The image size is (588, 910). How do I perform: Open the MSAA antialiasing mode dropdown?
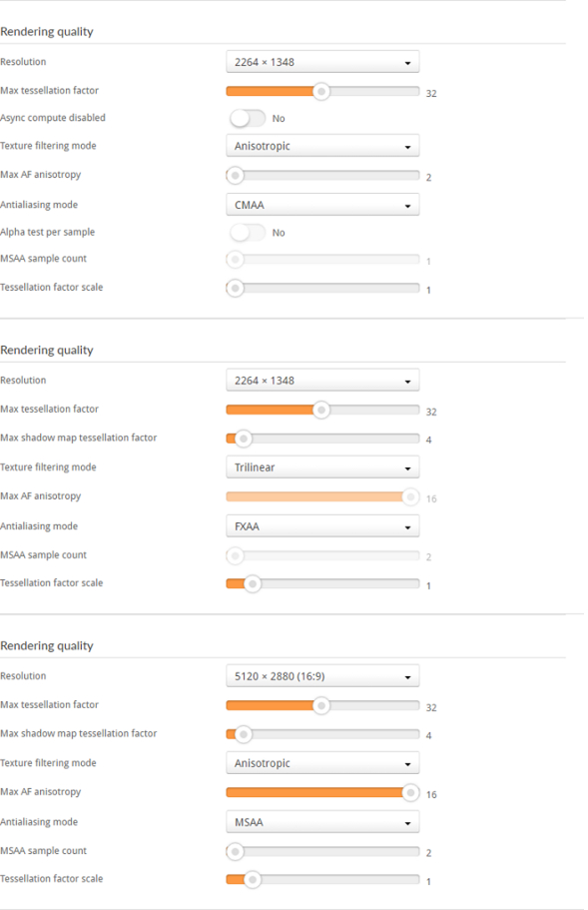click(x=322, y=822)
